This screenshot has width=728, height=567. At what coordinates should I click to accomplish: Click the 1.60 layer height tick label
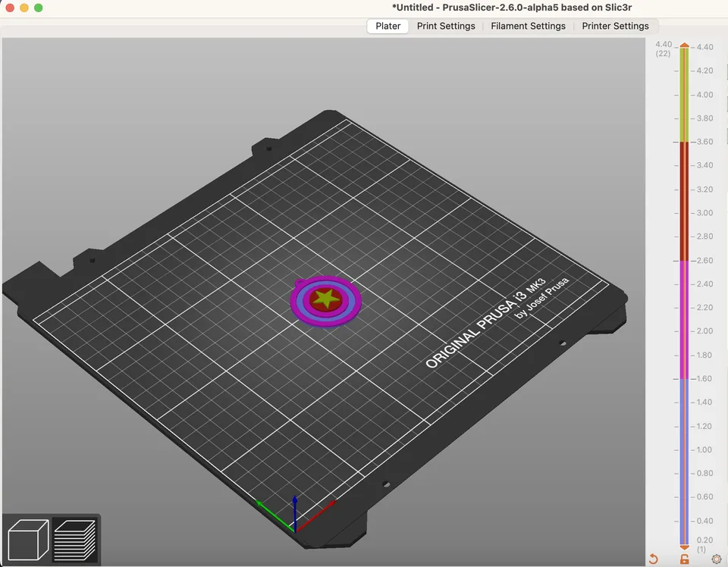tap(704, 379)
